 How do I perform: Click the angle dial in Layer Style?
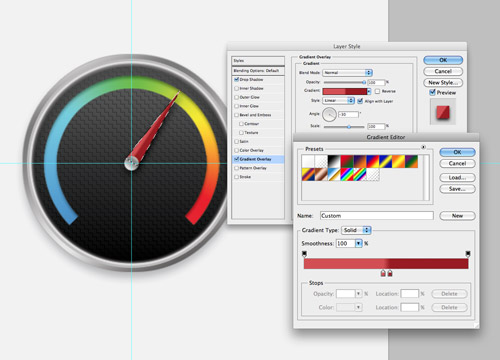point(329,114)
